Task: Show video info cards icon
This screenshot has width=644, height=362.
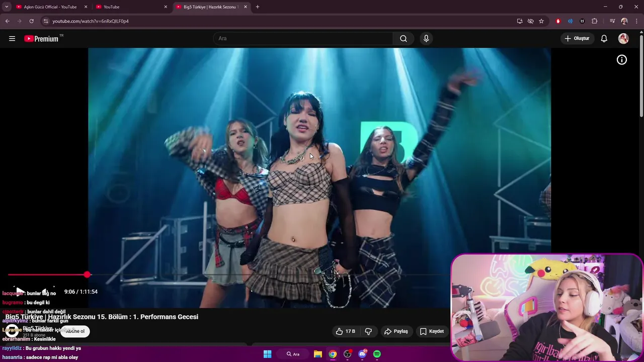Action: [x=622, y=60]
